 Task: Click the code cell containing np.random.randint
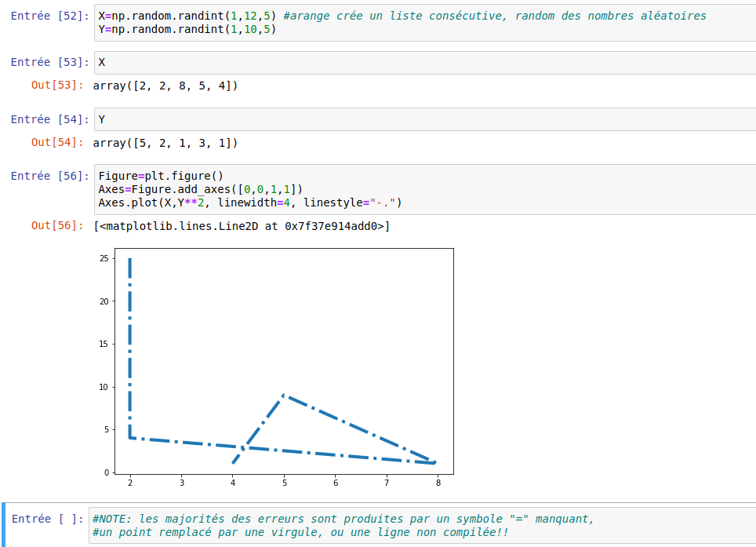click(423, 22)
